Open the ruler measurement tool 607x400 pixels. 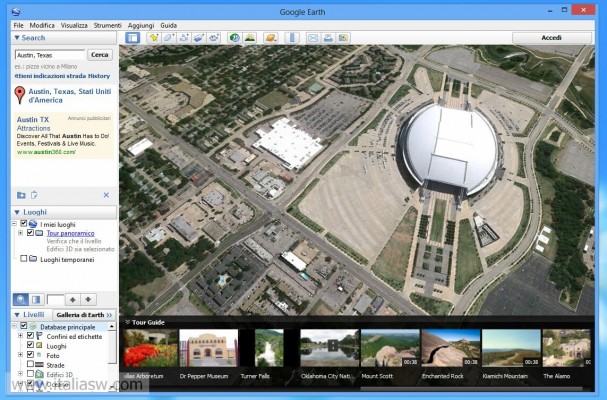(x=292, y=38)
